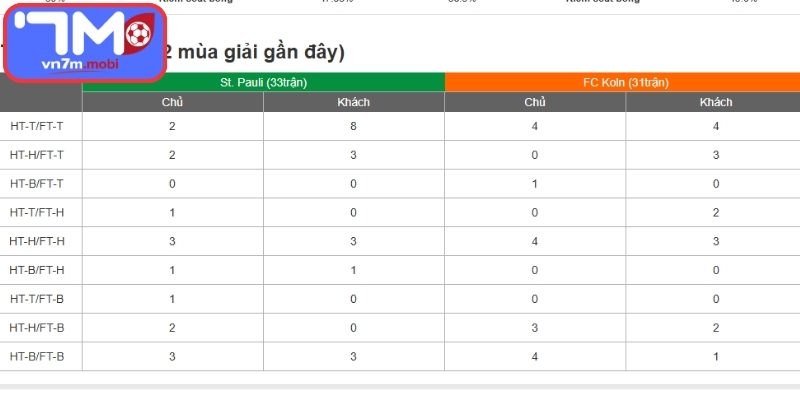Click St. Pauli Khách value 8 for HT-T/FT-T
800x400 pixels.
pyautogui.click(x=354, y=126)
